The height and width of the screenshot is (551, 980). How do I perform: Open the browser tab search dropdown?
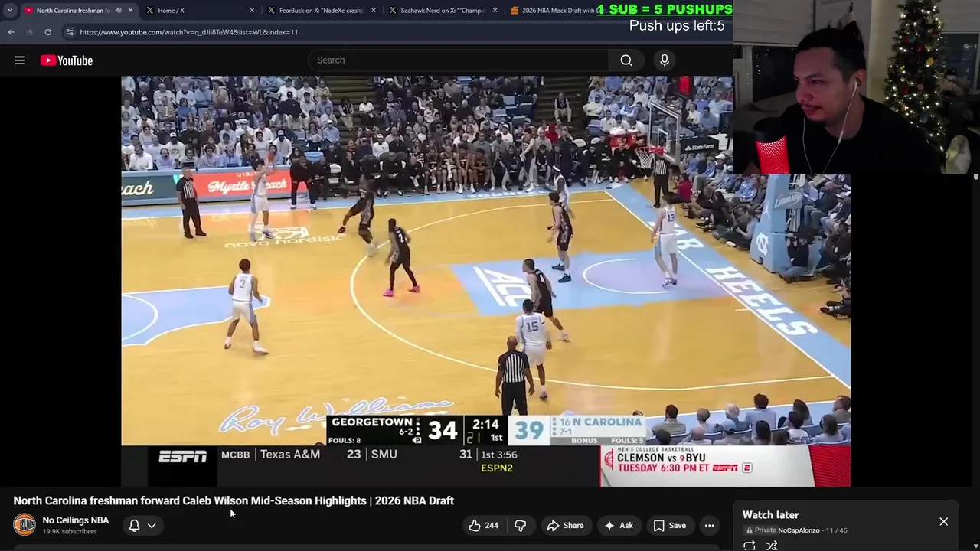(10, 11)
